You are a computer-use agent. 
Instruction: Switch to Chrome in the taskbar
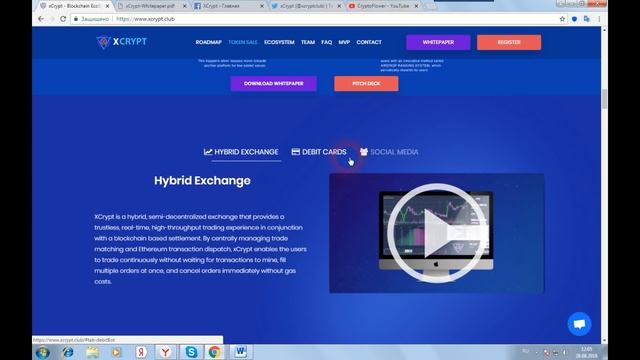click(215, 352)
